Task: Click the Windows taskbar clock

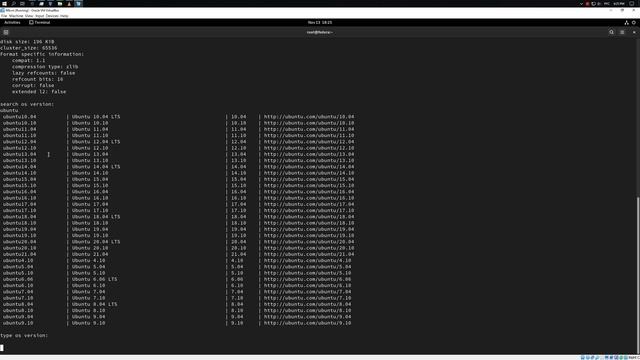Action: point(619,3)
